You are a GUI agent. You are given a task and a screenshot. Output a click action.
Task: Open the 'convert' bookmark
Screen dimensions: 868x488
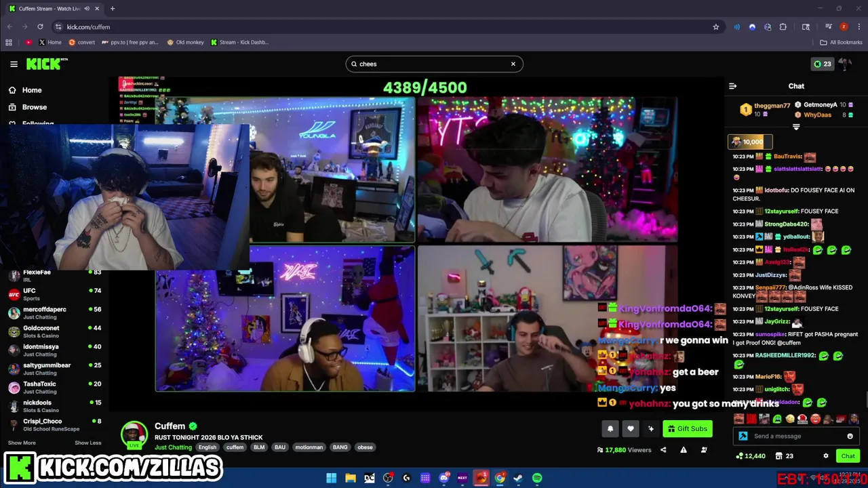(x=81, y=42)
